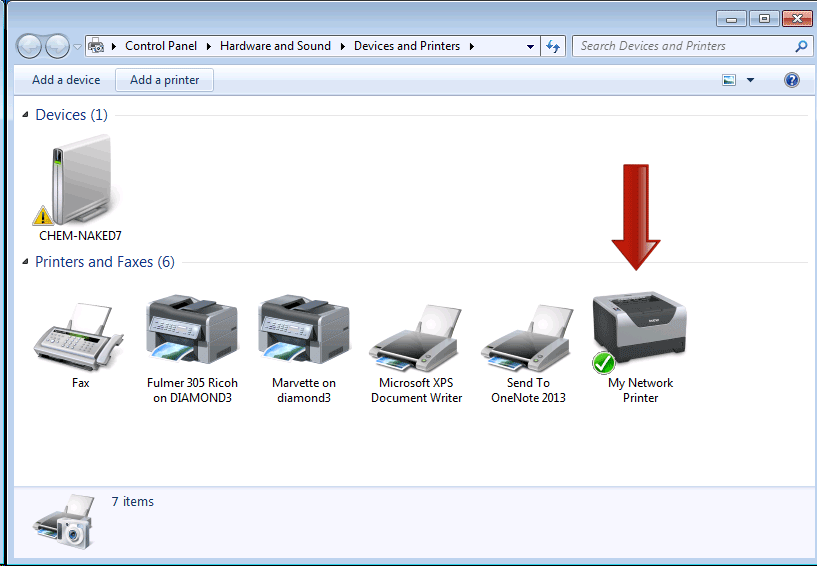Screen dimensions: 817x566
Task: Click the refresh button beside address bar
Action: click(x=553, y=46)
